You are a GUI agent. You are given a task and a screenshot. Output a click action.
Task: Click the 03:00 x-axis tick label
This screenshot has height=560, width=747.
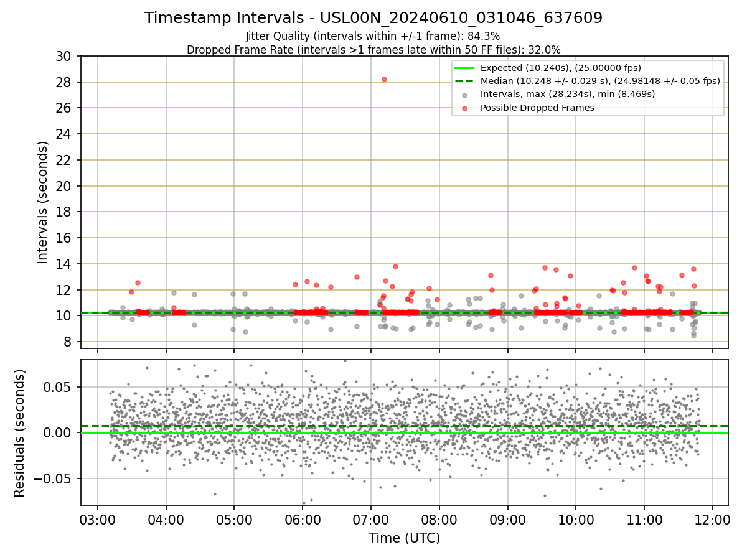[98, 519]
